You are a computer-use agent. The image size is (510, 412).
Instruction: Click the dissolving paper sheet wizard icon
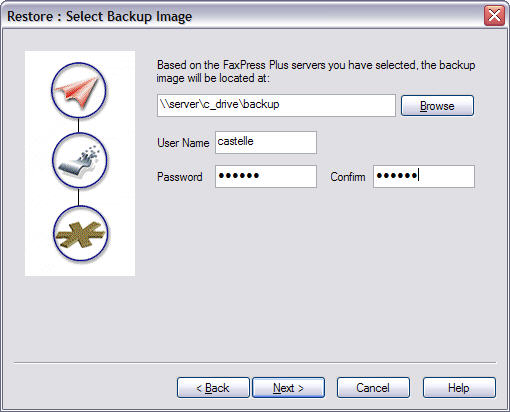(x=80, y=160)
